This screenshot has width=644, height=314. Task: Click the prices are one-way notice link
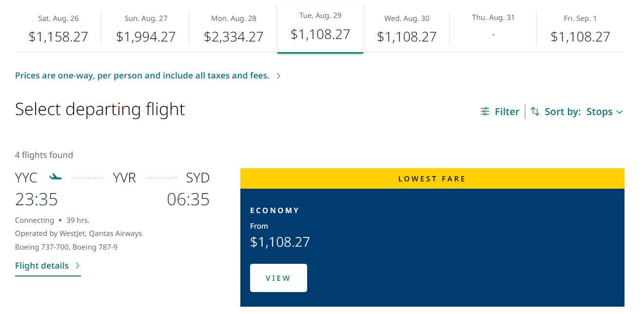point(142,76)
